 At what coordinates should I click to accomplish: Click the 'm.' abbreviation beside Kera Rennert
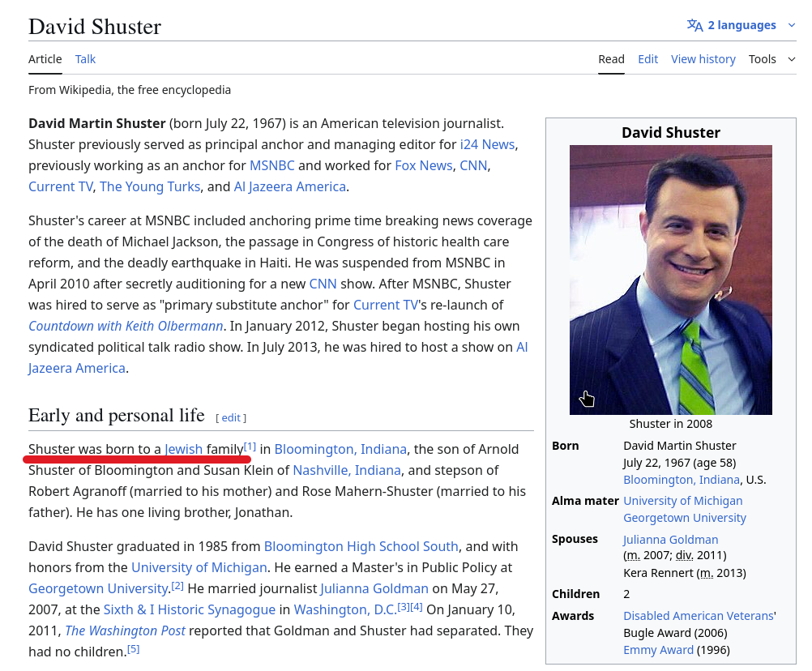click(x=707, y=573)
